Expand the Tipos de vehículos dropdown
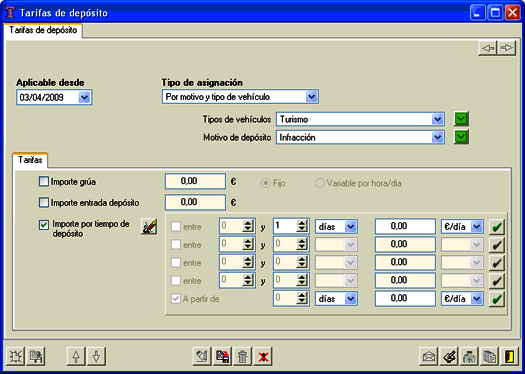 pyautogui.click(x=437, y=119)
